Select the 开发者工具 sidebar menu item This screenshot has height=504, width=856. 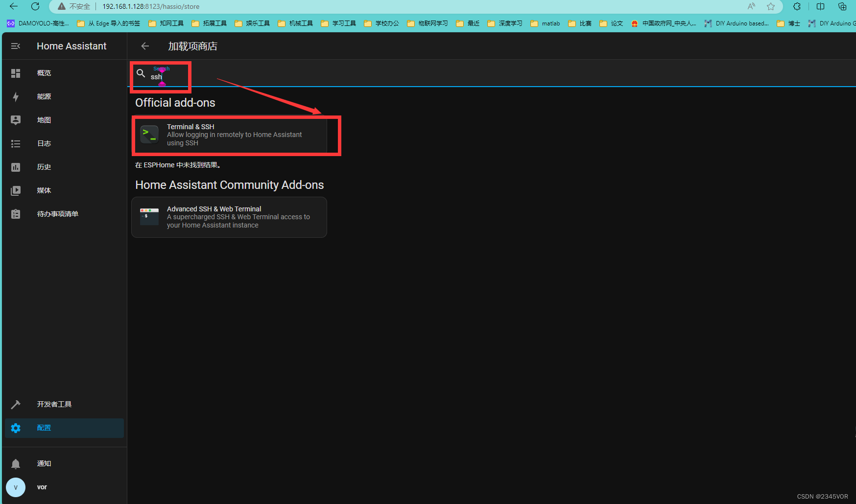tap(64, 404)
